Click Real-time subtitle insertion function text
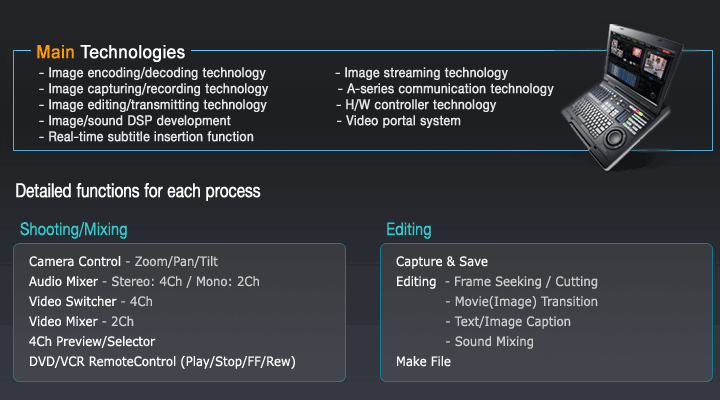This screenshot has height=400, width=720. coord(151,137)
